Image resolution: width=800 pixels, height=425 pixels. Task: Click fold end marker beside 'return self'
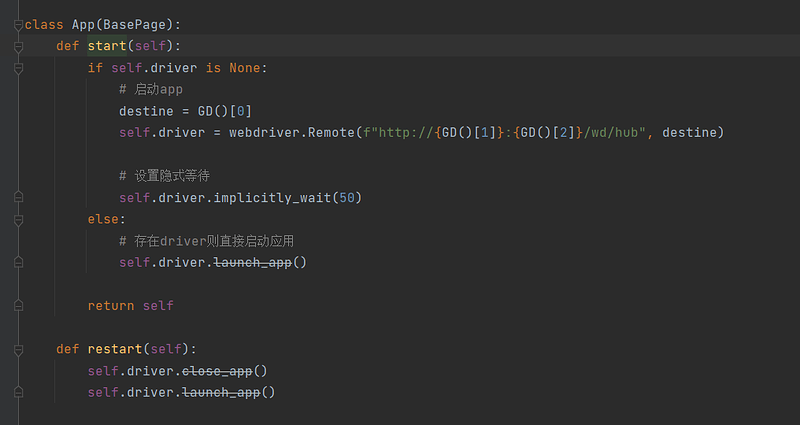[18, 306]
